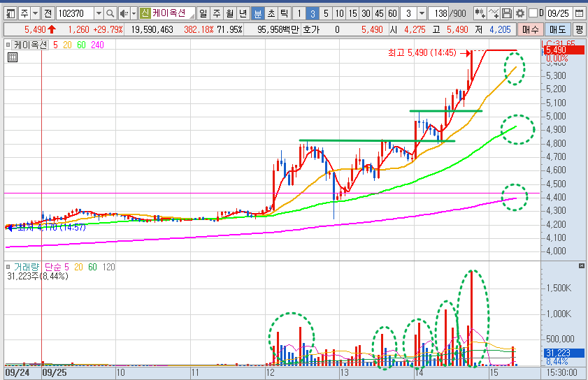The width and height of the screenshot is (588, 380).
Task: Select the 1 minute interval
Action: click(299, 14)
